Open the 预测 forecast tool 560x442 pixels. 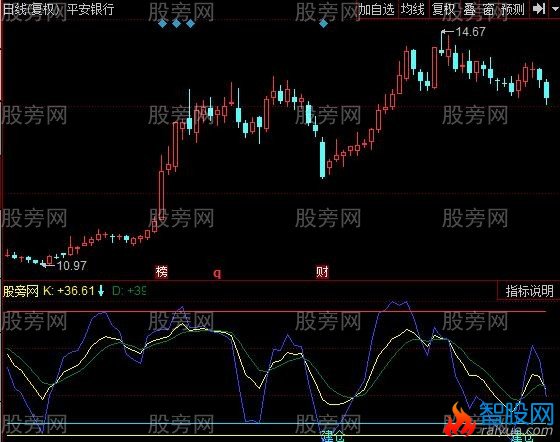512,9
